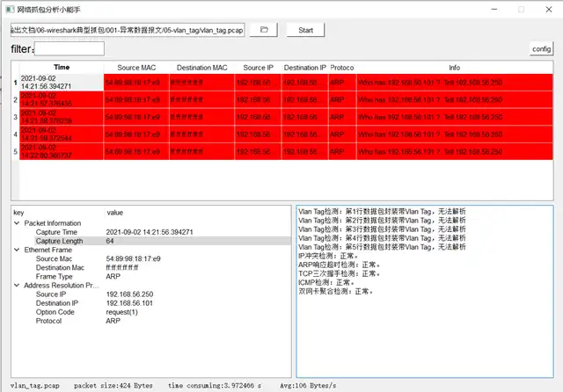Close the packet analyzer window
563x392 pixels.
pyautogui.click(x=545, y=9)
